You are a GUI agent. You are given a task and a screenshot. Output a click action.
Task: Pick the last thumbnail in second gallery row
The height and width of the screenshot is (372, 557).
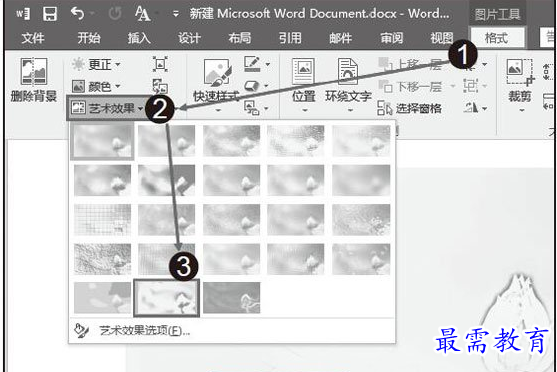tap(361, 180)
